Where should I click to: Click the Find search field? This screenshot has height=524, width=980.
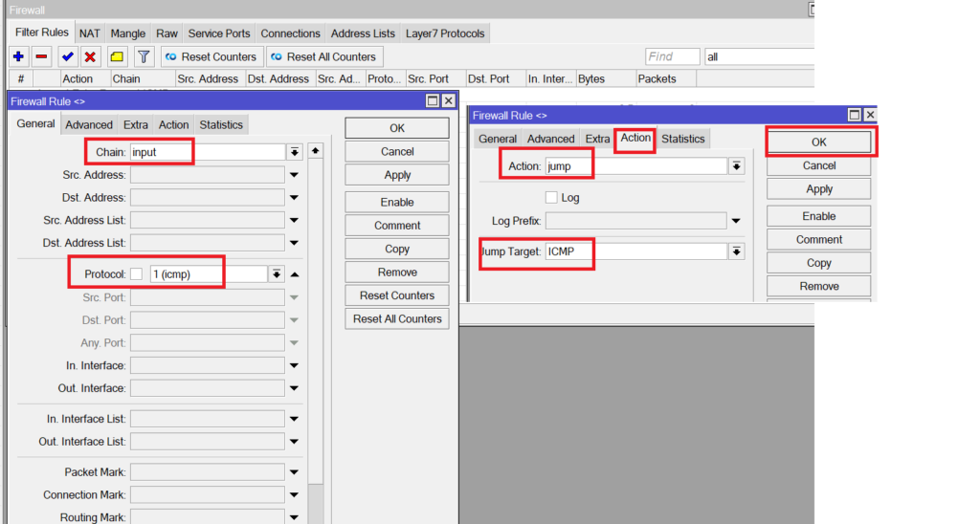(672, 56)
